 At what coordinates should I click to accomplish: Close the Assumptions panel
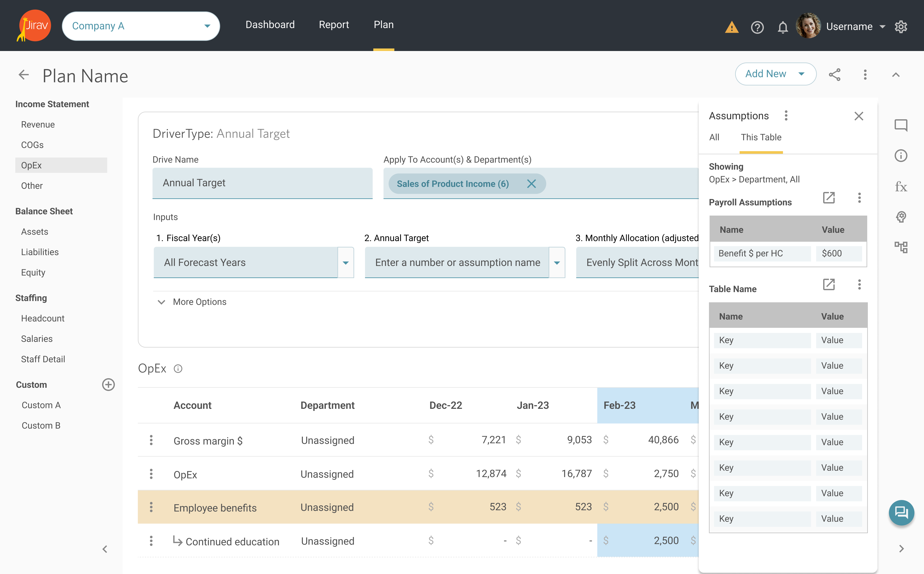(x=859, y=116)
